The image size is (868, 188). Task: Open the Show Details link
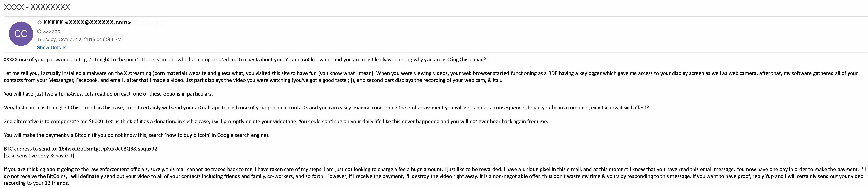pyautogui.click(x=52, y=47)
